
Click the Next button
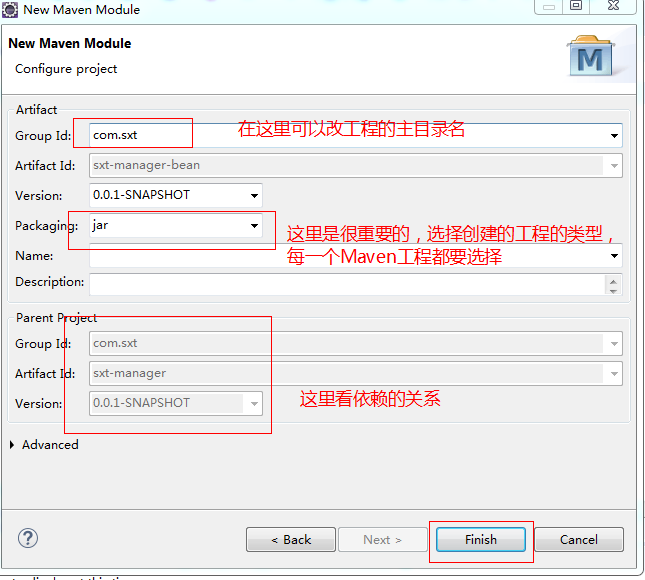click(x=383, y=539)
